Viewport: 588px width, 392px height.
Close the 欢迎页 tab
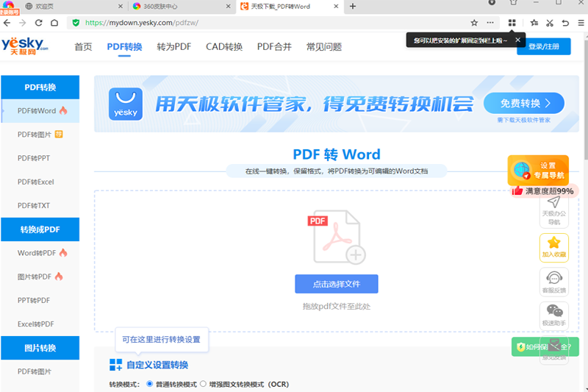point(121,7)
